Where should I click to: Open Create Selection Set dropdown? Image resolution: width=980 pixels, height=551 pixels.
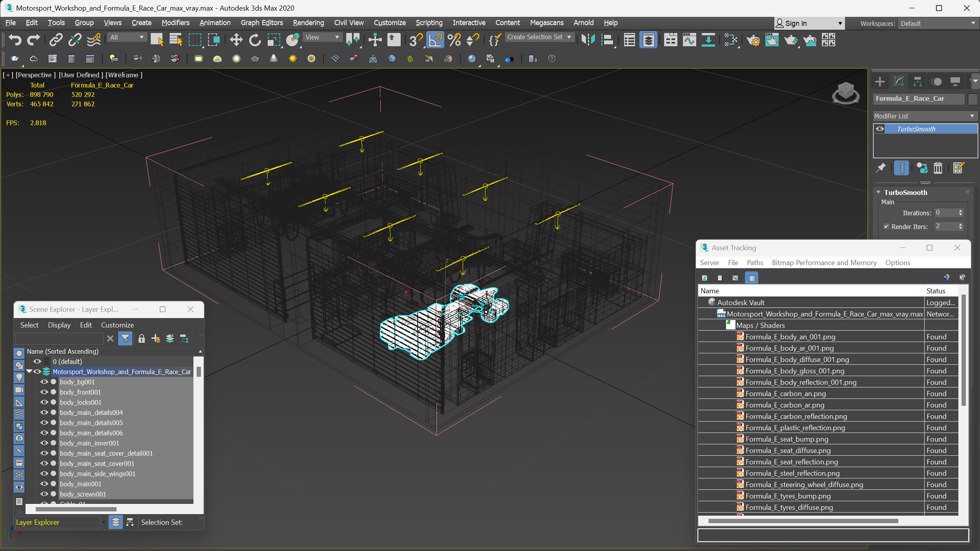pyautogui.click(x=539, y=37)
